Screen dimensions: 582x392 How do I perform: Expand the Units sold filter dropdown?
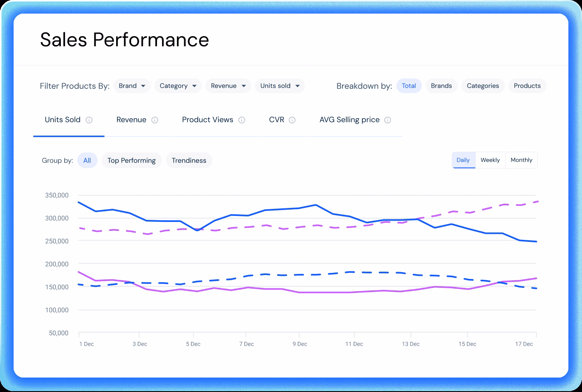pos(280,86)
